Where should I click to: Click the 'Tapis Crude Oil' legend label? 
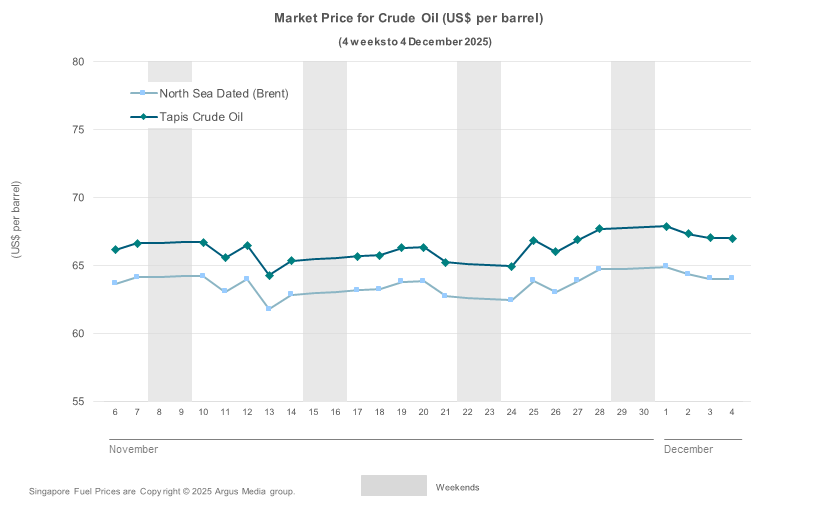click(x=201, y=117)
